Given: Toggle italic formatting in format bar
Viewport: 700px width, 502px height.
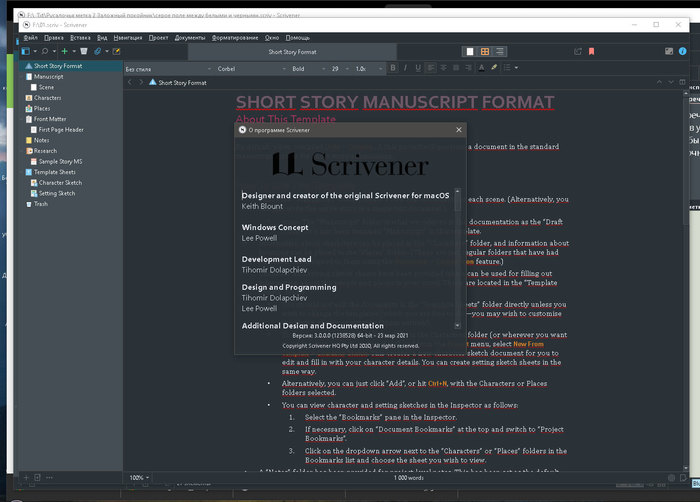Looking at the screenshot, I should pos(407,68).
